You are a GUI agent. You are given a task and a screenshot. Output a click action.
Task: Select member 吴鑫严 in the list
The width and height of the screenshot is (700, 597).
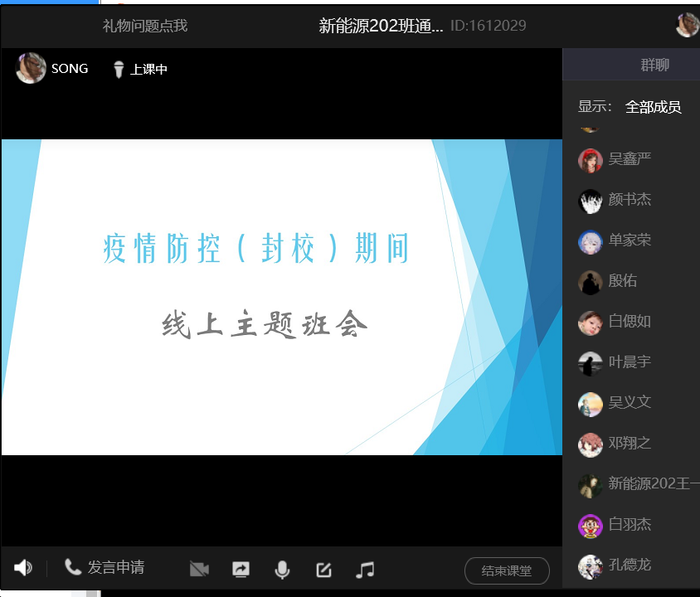pyautogui.click(x=630, y=159)
